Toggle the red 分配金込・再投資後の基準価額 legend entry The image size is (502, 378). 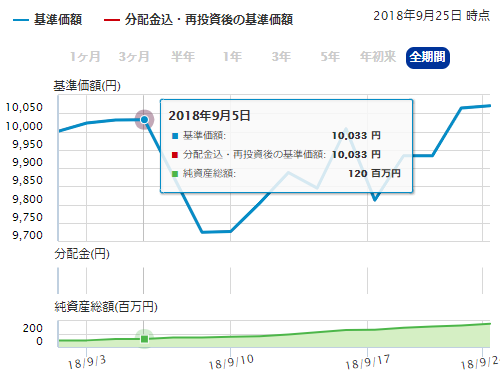click(198, 20)
